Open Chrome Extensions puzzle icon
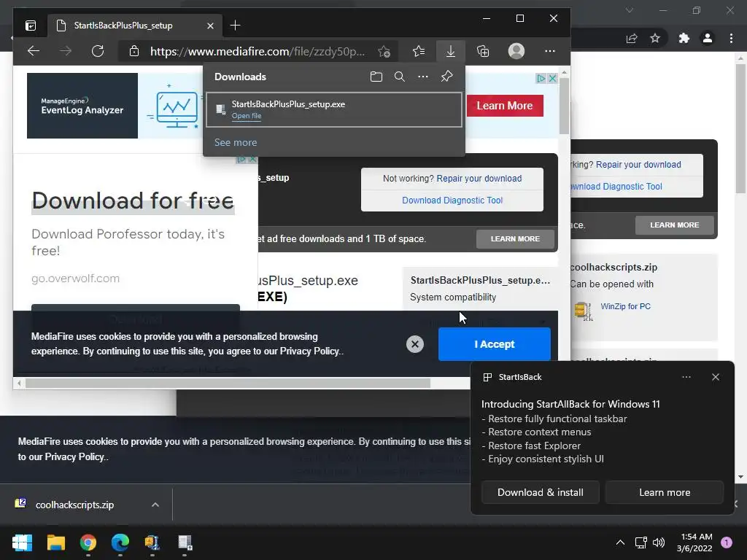This screenshot has width=747, height=560. point(684,38)
